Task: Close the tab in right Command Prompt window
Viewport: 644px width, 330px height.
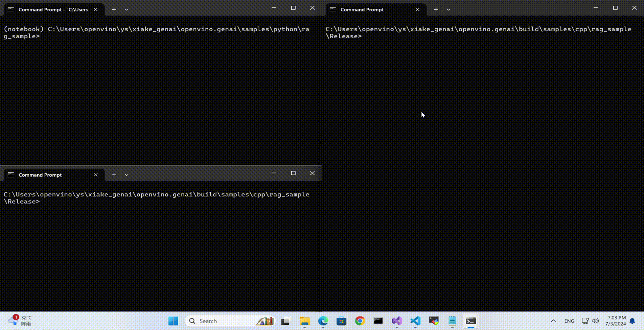Action: click(x=418, y=9)
